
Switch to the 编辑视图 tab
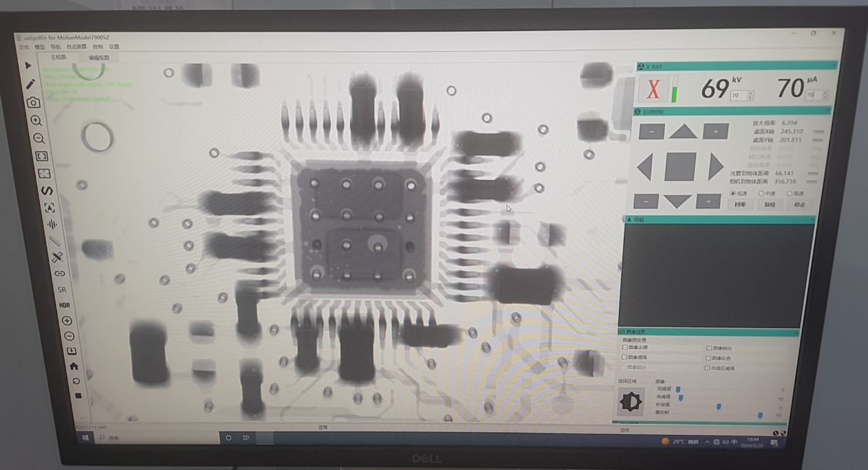coord(98,58)
